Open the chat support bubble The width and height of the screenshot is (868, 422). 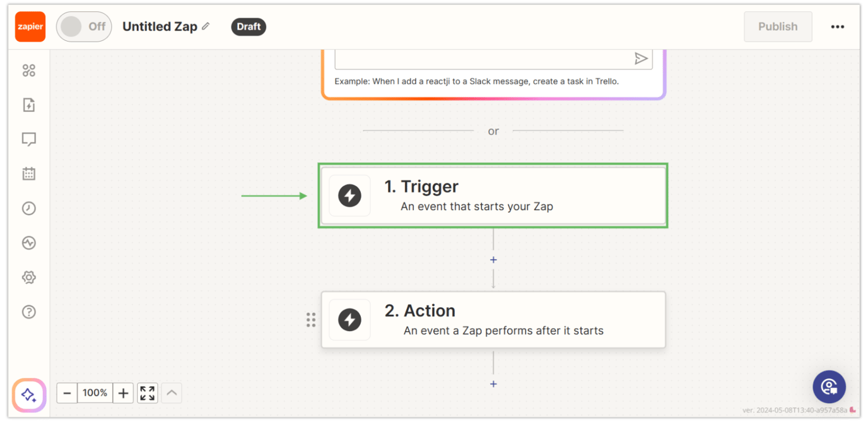pos(829,387)
